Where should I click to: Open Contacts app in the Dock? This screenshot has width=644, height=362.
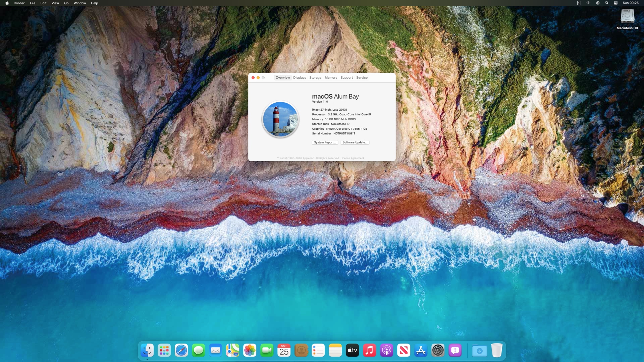coord(301,351)
